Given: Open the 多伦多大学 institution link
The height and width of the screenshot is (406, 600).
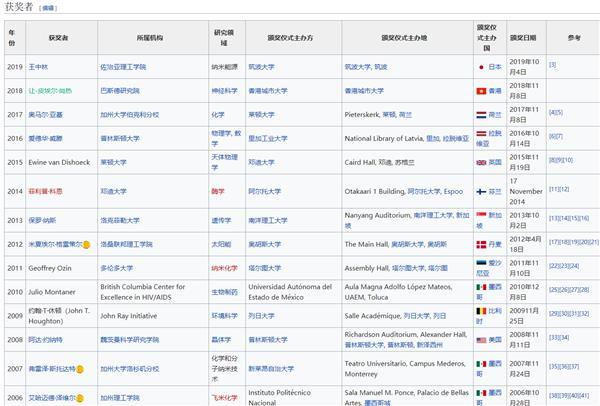Looking at the screenshot, I should tap(117, 268).
